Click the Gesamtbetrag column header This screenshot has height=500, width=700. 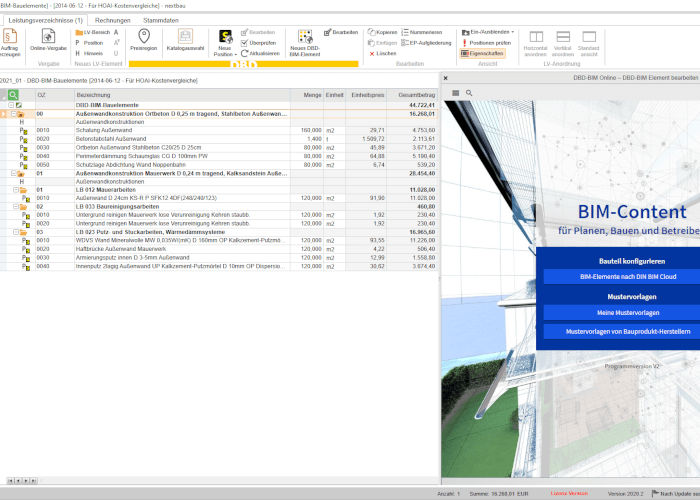(412, 95)
